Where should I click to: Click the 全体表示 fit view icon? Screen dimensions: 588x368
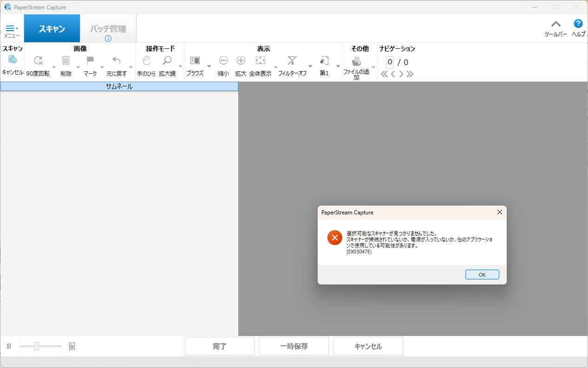tap(260, 61)
